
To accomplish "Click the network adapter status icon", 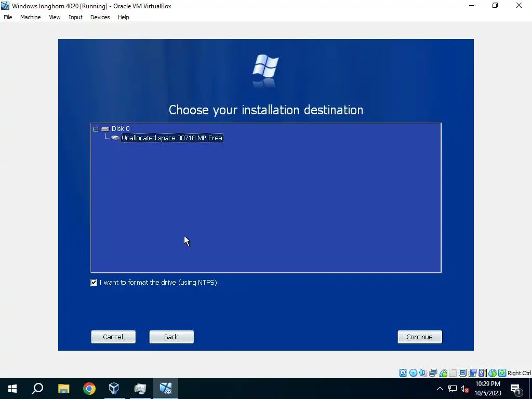I will click(433, 373).
